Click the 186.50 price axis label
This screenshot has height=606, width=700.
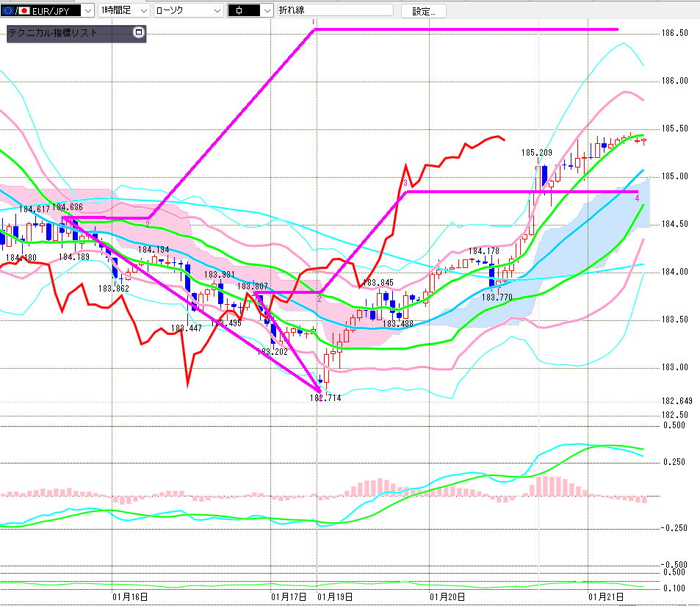point(674,34)
